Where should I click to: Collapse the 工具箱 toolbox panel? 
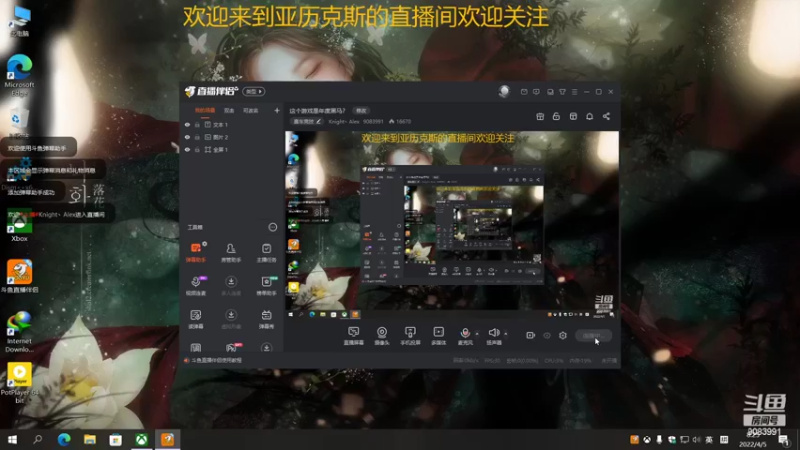coord(273,227)
